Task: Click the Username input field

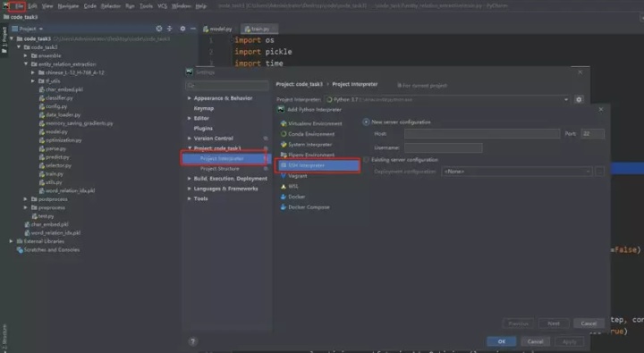Action: [x=444, y=147]
